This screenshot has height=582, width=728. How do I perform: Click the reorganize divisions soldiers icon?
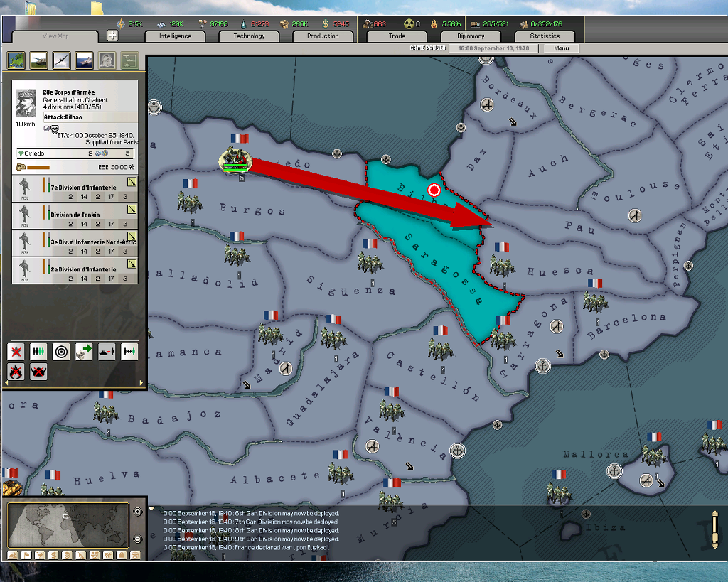click(x=38, y=352)
